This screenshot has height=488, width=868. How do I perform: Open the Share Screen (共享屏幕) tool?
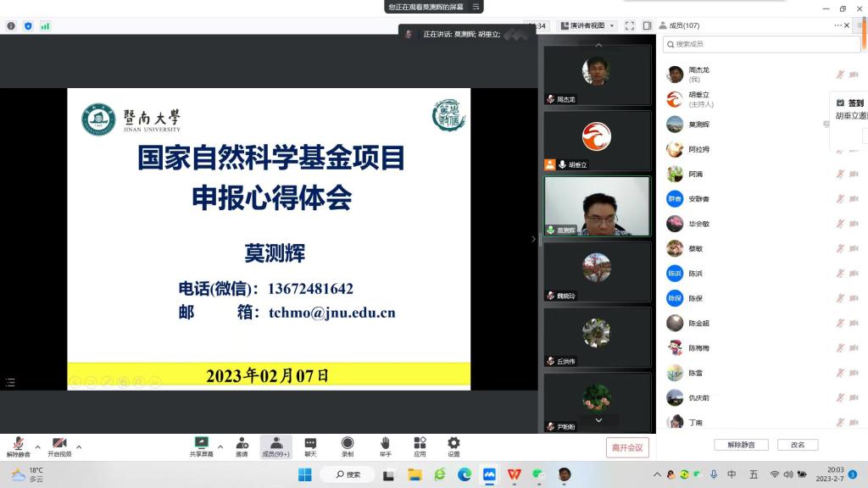coord(201,446)
